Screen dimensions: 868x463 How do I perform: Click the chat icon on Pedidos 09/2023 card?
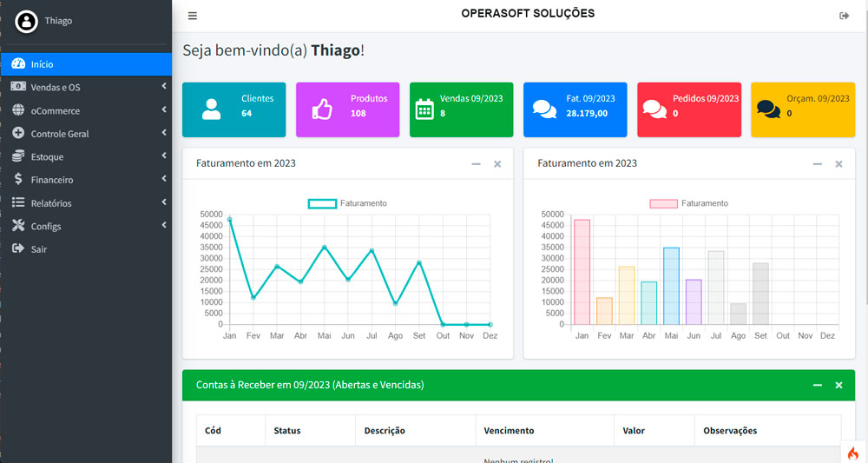click(654, 109)
